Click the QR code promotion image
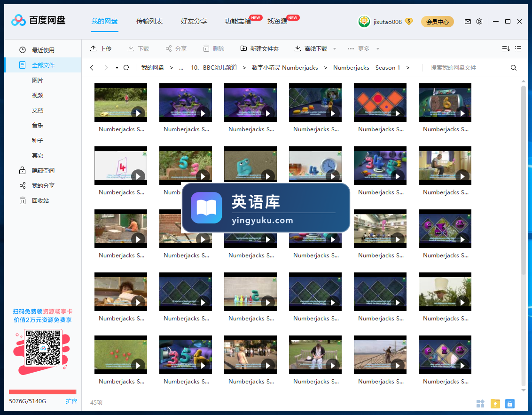The width and height of the screenshot is (532, 415). click(x=43, y=347)
